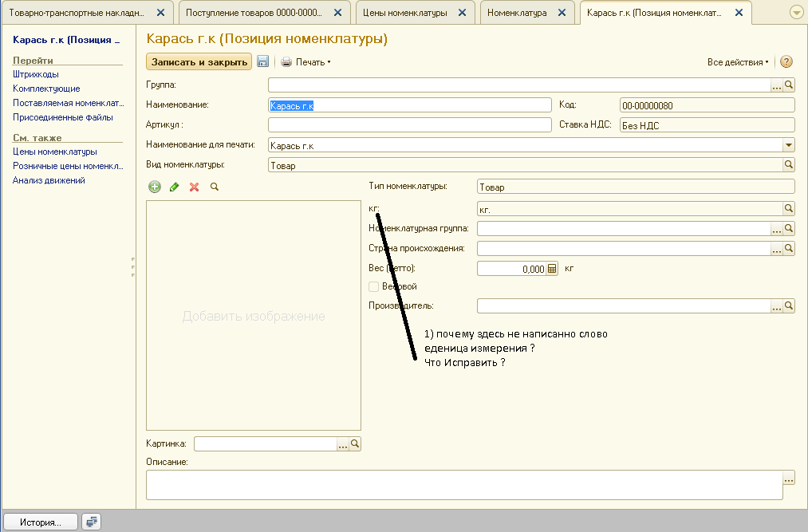Open the Штрихкоды link in sidebar

35,74
